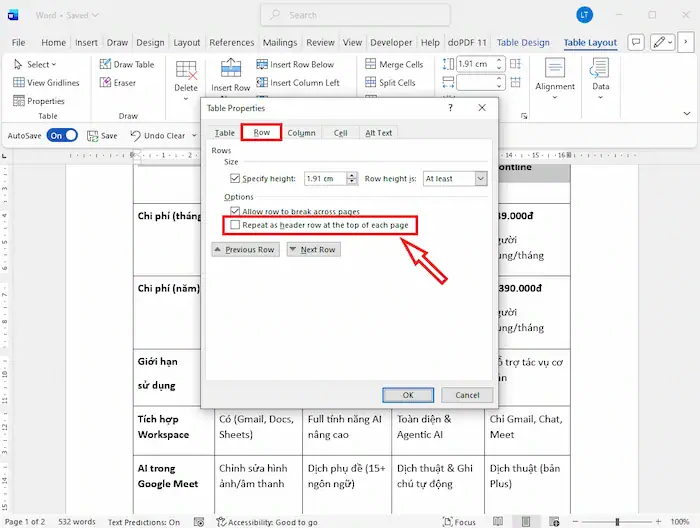Open table Properties from the ribbon

(x=19, y=101)
